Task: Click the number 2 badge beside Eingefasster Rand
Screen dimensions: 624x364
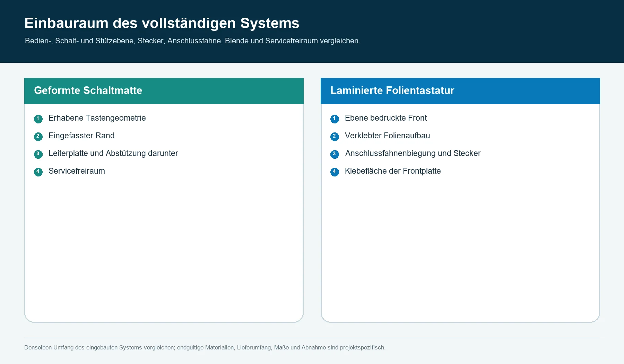Action: pos(38,137)
